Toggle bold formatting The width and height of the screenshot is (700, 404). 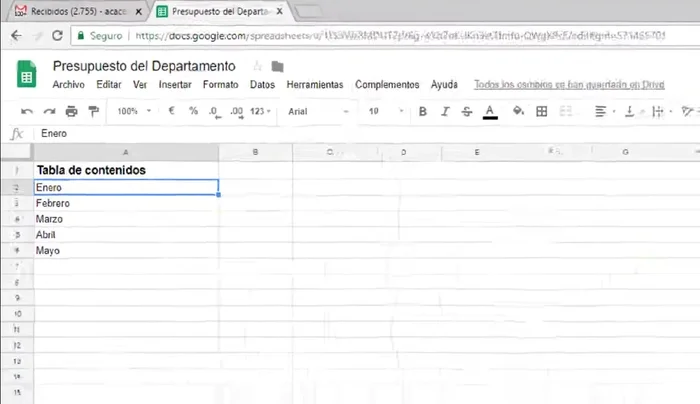(422, 111)
